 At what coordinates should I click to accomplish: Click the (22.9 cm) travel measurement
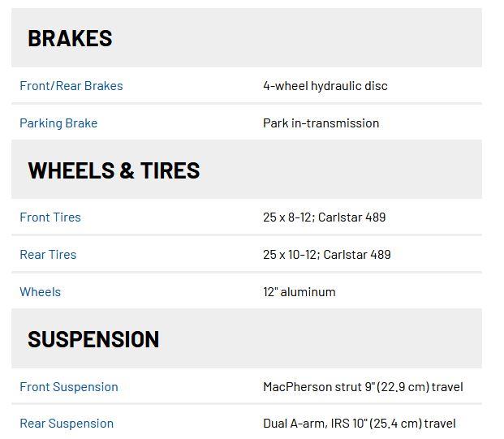click(x=417, y=387)
